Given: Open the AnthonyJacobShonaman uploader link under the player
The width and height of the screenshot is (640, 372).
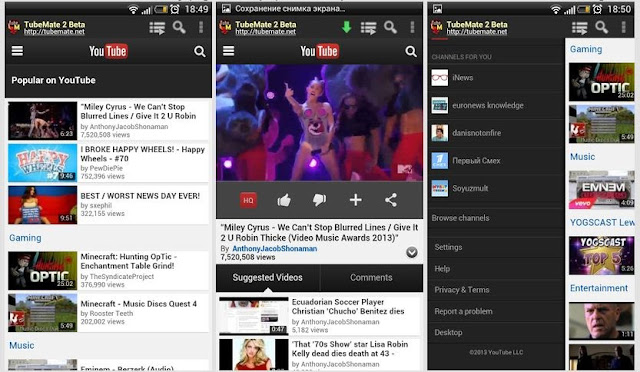Looking at the screenshot, I should pyautogui.click(x=274, y=248).
